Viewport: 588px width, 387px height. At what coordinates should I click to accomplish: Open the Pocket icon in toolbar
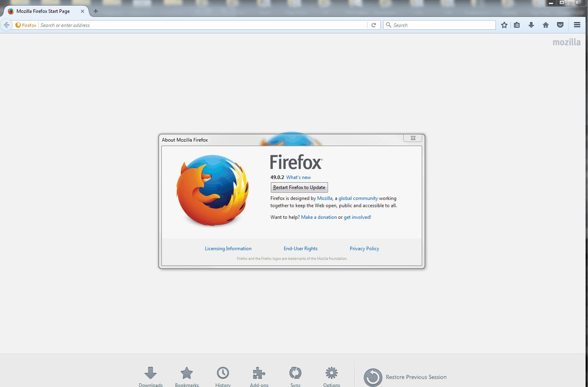click(x=560, y=25)
